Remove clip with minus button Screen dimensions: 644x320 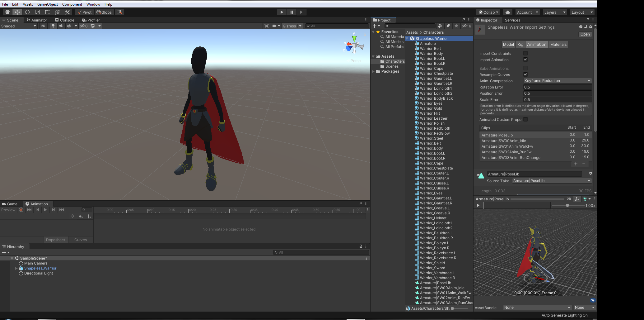(584, 164)
